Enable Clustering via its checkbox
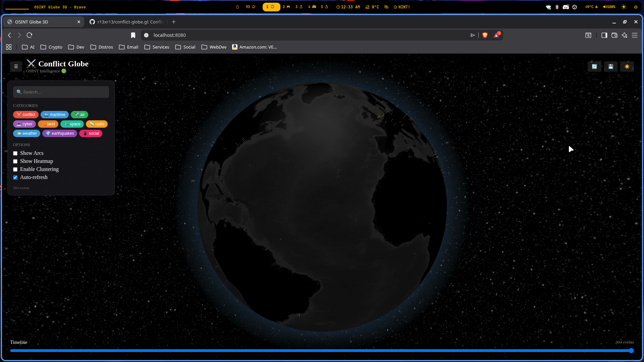This screenshot has width=644, height=362. pos(15,169)
